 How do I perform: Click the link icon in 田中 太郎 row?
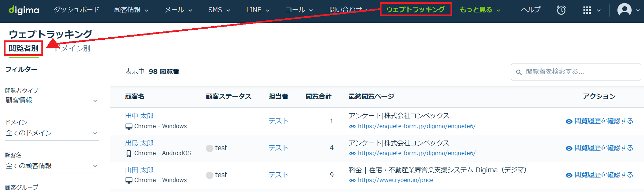(x=352, y=127)
